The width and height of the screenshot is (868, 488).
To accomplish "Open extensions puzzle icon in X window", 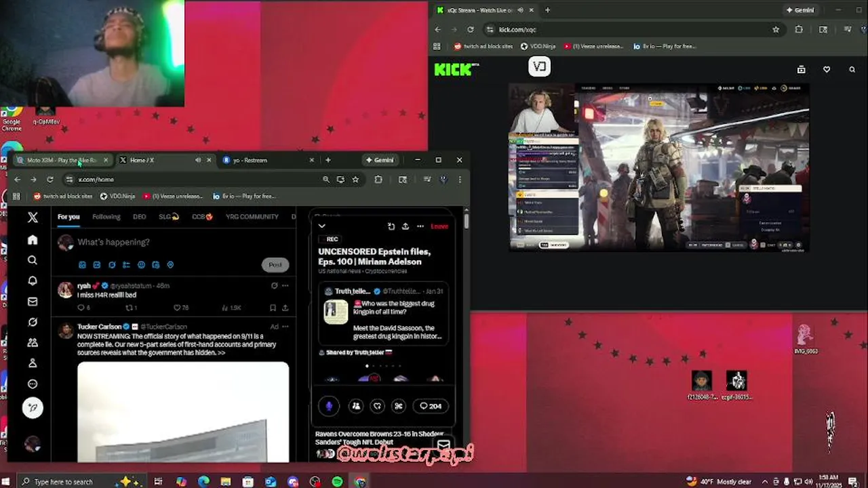I will point(378,180).
